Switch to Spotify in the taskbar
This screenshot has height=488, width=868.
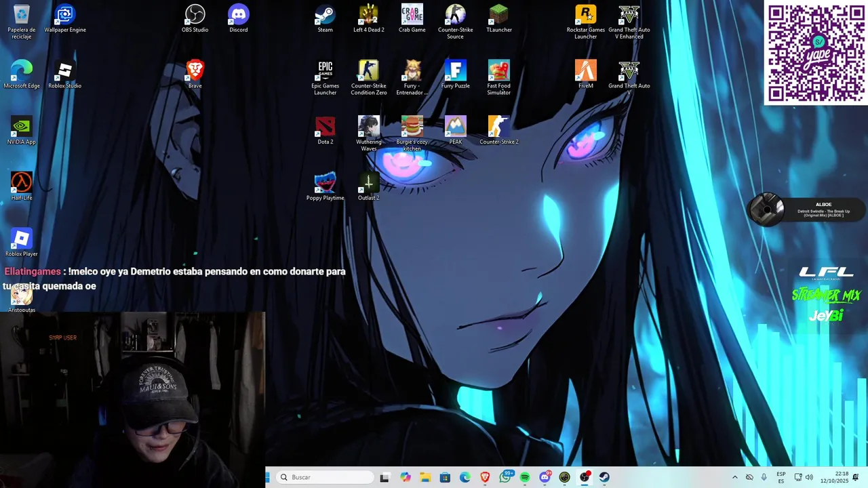[x=525, y=477]
